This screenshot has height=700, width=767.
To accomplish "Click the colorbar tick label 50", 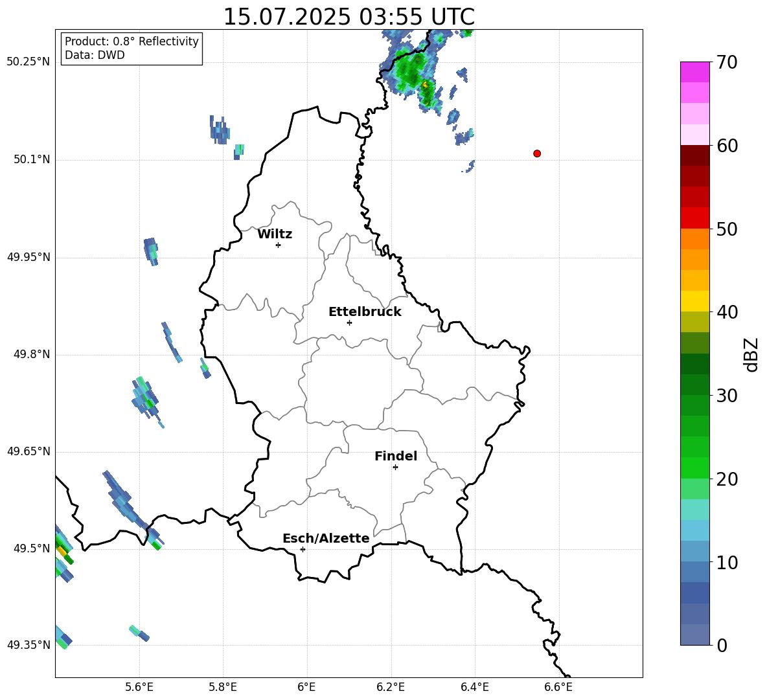I will [x=727, y=229].
